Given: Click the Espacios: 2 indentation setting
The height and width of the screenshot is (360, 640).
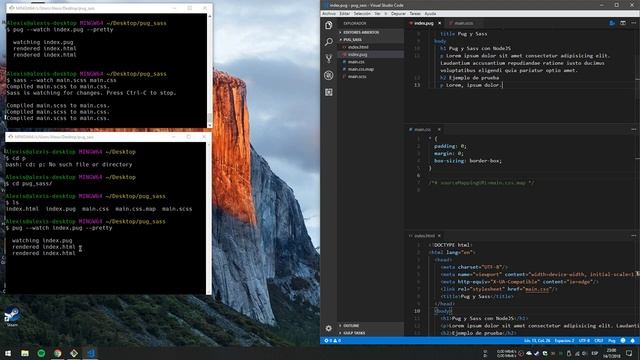Looking at the screenshot, I should point(564,340).
